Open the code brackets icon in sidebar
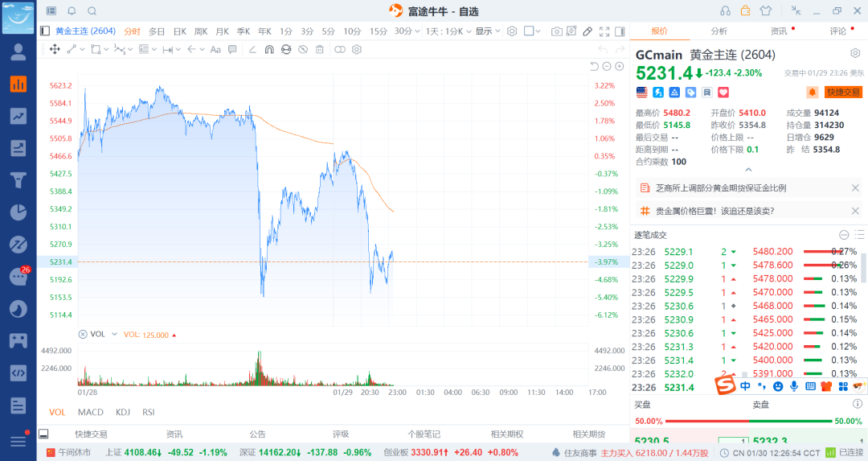This screenshot has width=868, height=461. (x=18, y=373)
